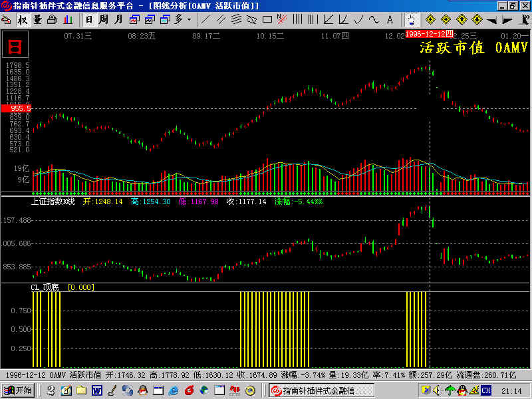The width and height of the screenshot is (532, 399).
Task: Click the black right arrow toolbar icon
Action: [507, 21]
